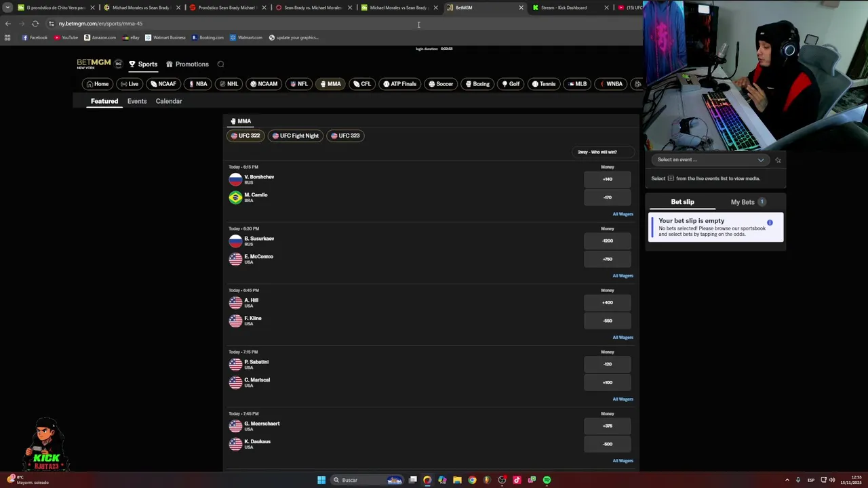Select the Live sport chip
This screenshot has width=868, height=488.
pyautogui.click(x=129, y=84)
